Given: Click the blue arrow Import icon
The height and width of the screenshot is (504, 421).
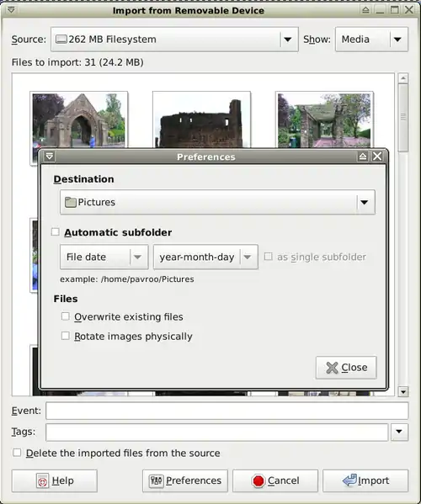Looking at the screenshot, I should tap(349, 480).
